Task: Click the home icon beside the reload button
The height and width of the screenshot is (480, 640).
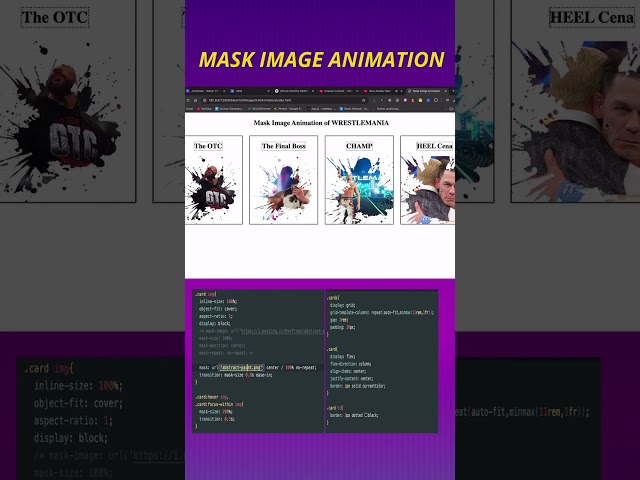Action: tap(196, 100)
